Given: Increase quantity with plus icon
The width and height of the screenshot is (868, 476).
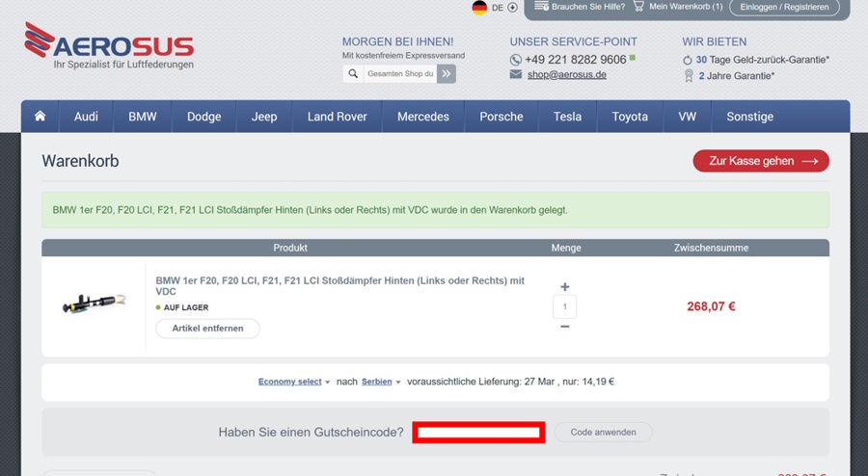Looking at the screenshot, I should click(564, 287).
